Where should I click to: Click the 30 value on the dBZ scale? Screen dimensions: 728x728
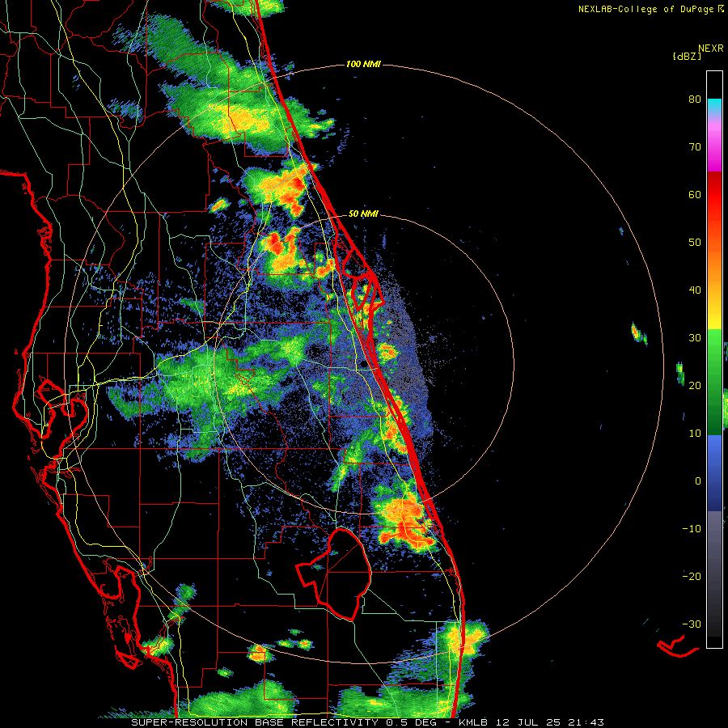click(695, 337)
